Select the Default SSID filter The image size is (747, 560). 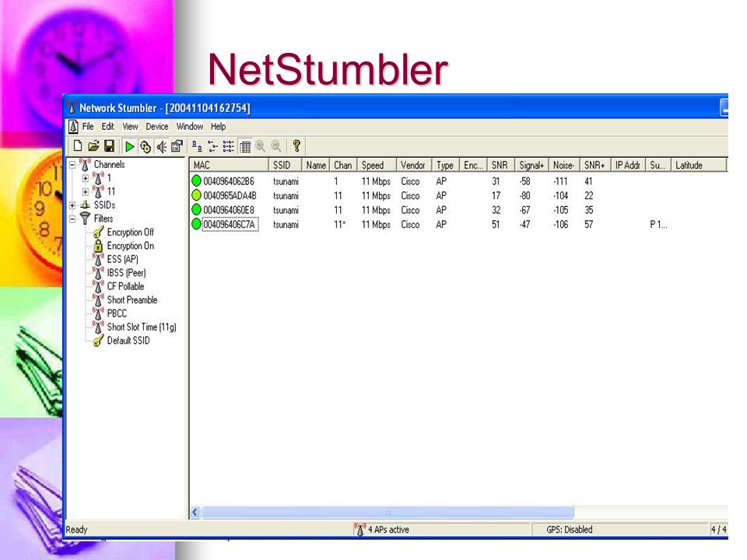click(x=128, y=341)
